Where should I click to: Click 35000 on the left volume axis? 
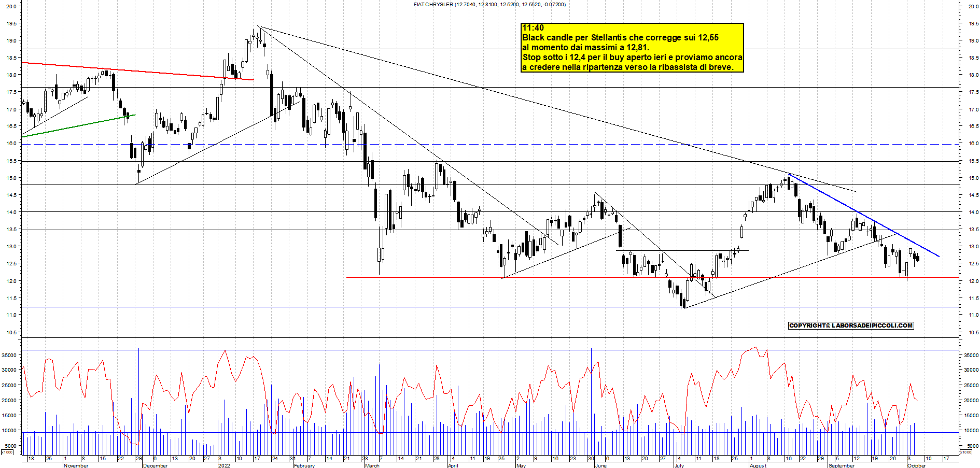point(10,356)
